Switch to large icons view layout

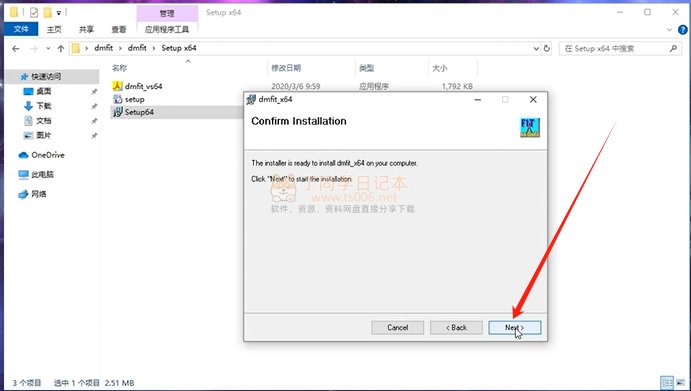pos(681,382)
